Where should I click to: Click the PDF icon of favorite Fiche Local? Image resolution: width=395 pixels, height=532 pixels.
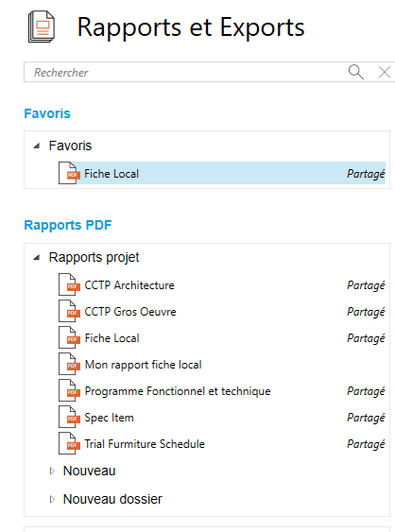point(69,173)
